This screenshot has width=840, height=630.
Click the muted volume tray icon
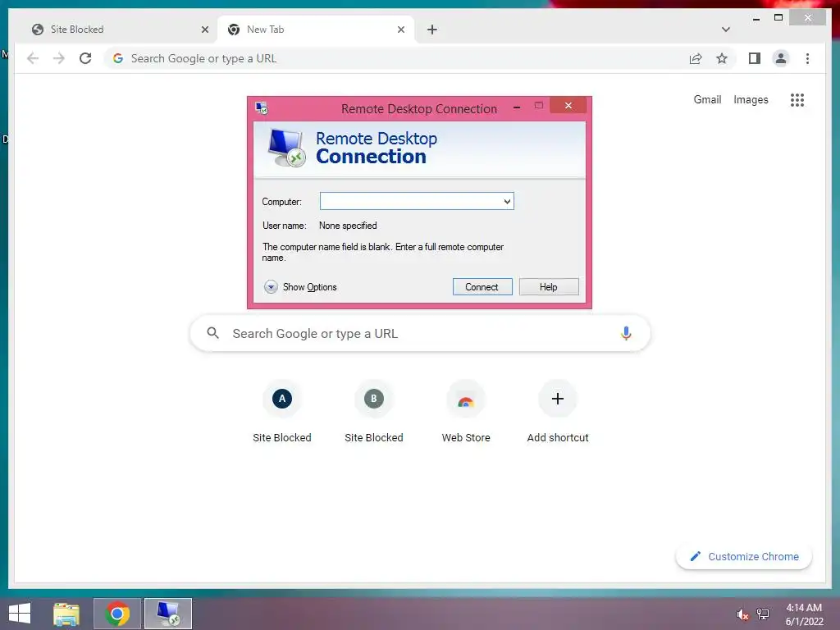click(x=742, y=614)
